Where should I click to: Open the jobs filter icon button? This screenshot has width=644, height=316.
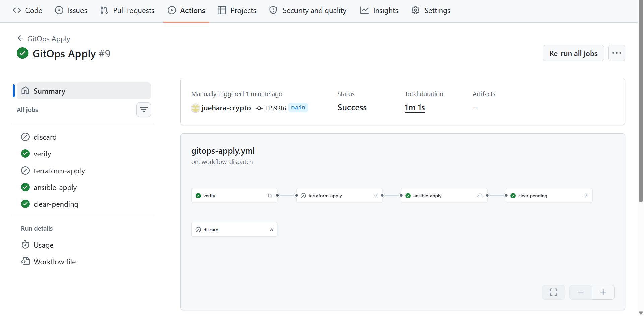click(144, 110)
